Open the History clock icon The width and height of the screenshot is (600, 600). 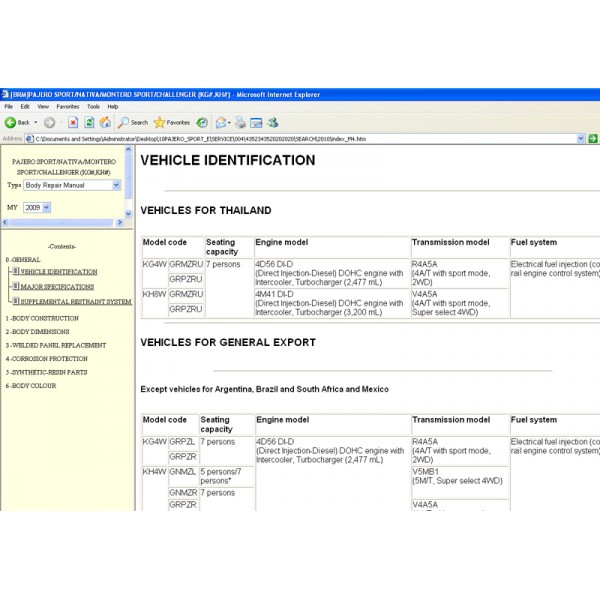(x=202, y=122)
